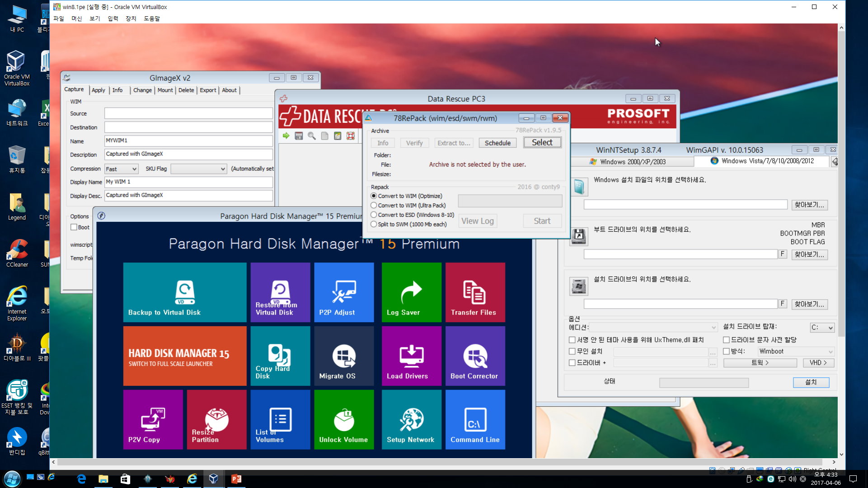Open Command Line tile
868x488 pixels.
[x=475, y=420]
